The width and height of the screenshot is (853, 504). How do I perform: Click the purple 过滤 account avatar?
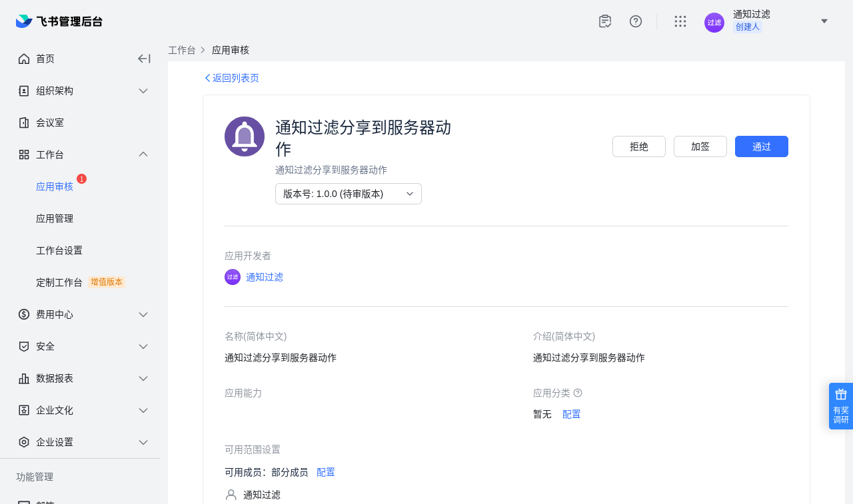click(x=714, y=23)
